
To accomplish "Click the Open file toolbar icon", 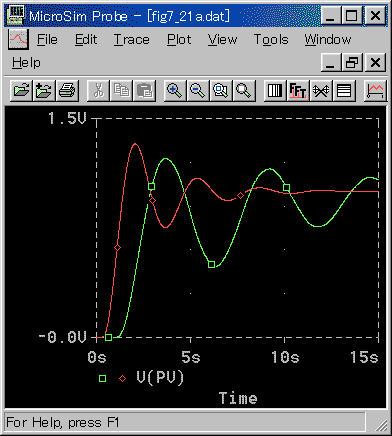I will pos(21,90).
